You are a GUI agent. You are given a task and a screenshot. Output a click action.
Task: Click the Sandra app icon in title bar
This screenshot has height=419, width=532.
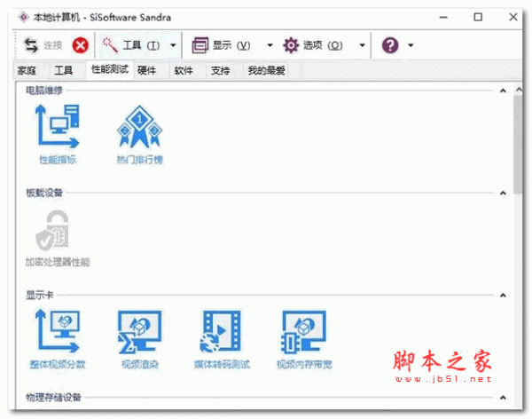tap(23, 17)
